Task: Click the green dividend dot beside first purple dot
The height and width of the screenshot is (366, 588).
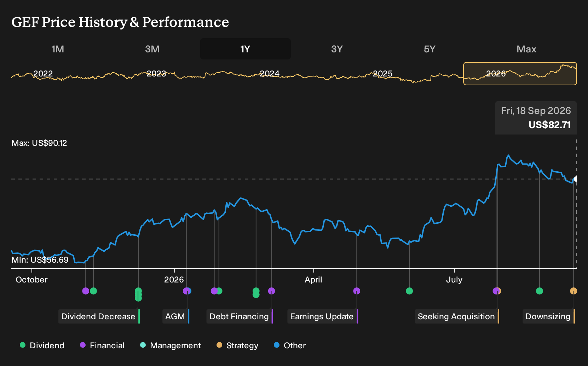Action: click(x=93, y=291)
